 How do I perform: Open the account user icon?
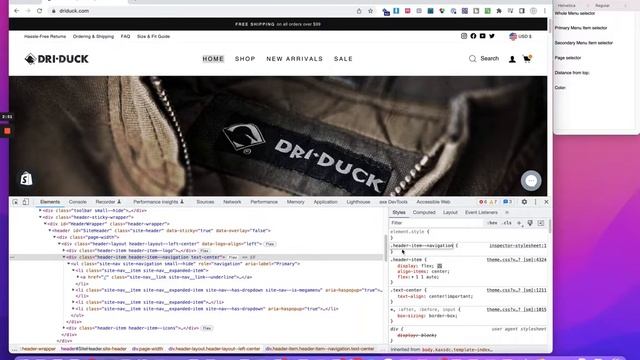[x=512, y=59]
